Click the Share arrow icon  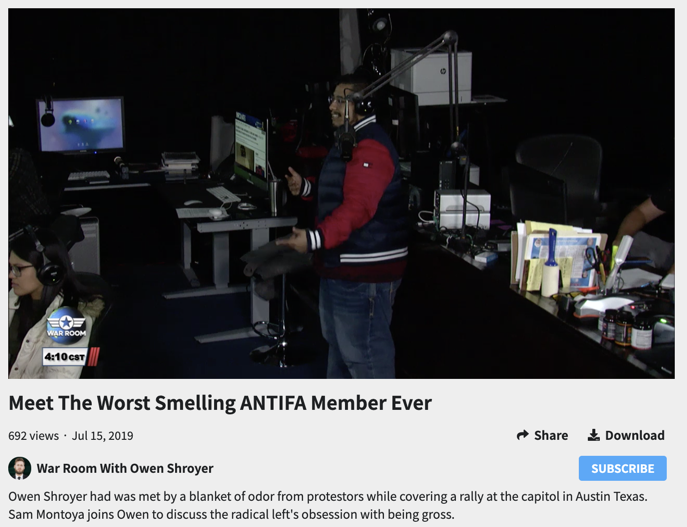pyautogui.click(x=522, y=435)
